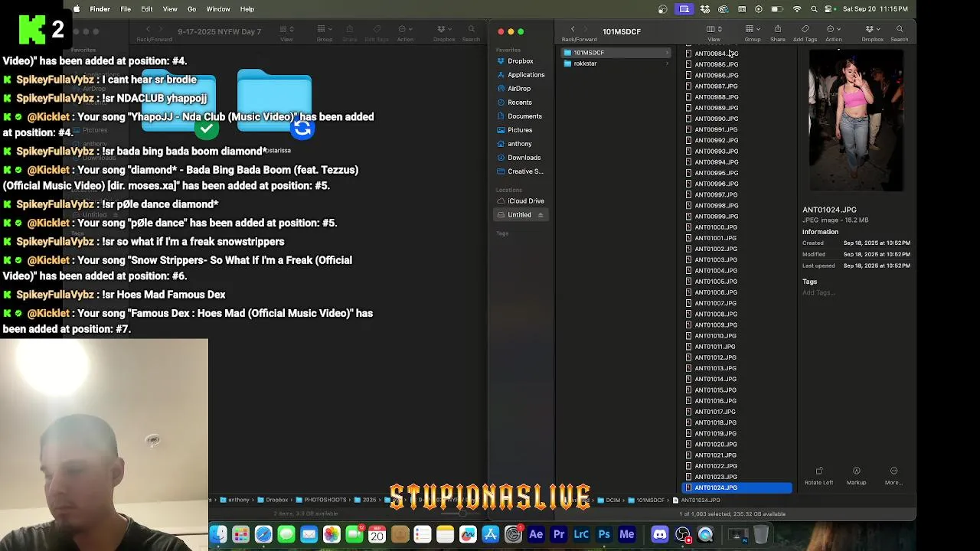The image size is (980, 551).
Task: Open the Go menu
Action: pyautogui.click(x=192, y=9)
